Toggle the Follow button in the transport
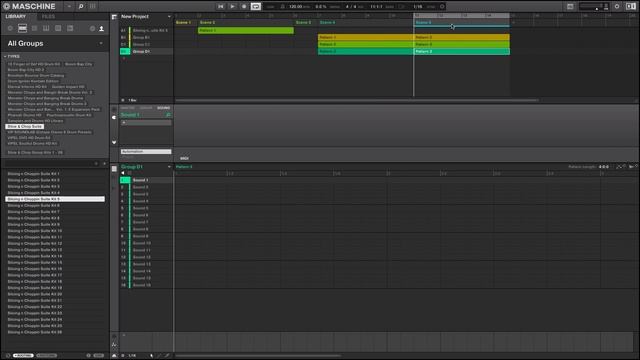The width and height of the screenshot is (640, 360). click(x=402, y=7)
